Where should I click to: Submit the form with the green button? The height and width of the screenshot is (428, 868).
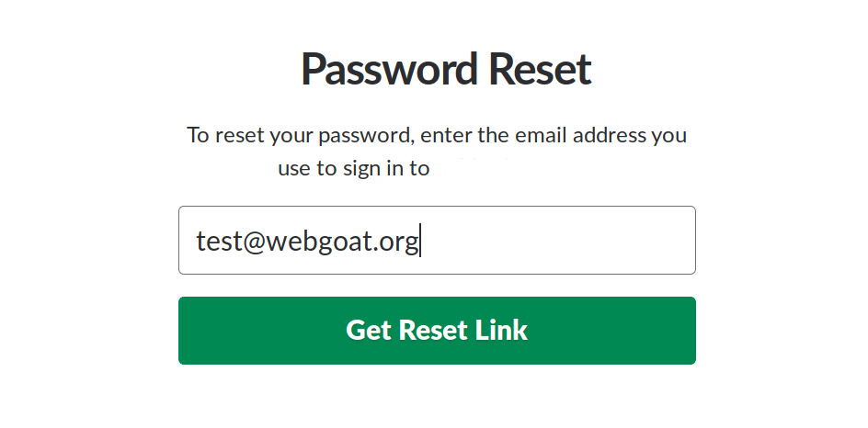437,330
